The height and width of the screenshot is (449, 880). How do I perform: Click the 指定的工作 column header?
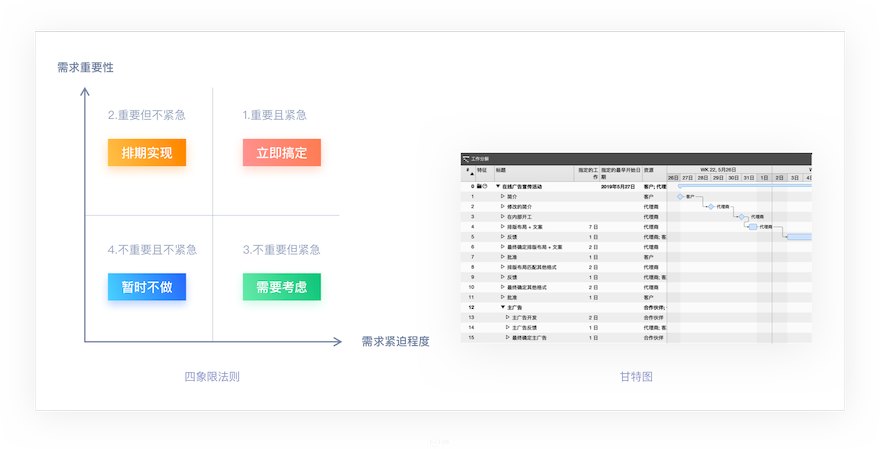click(x=588, y=173)
